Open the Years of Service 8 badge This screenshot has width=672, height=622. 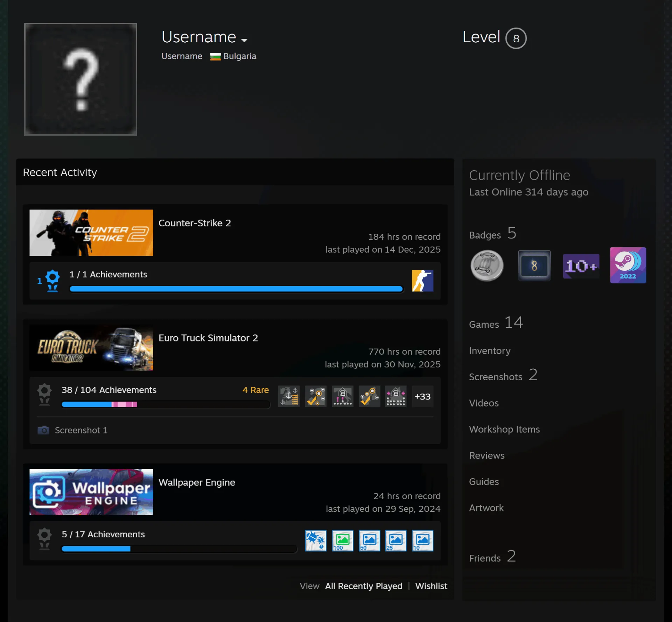pos(534,266)
